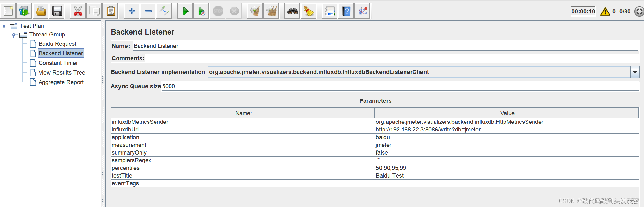Click the summaryOnly name cell
Viewport: 644px width, 207px height.
click(x=243, y=153)
